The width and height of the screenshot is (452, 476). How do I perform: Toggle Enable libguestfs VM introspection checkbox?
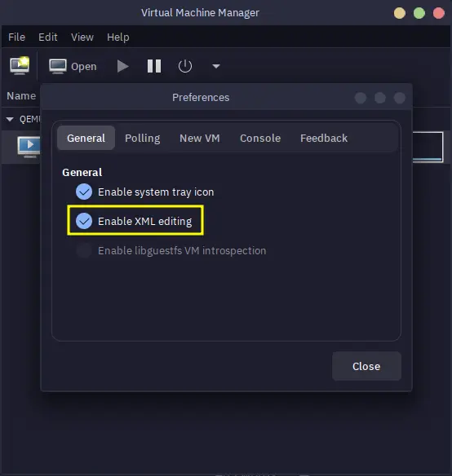(84, 250)
